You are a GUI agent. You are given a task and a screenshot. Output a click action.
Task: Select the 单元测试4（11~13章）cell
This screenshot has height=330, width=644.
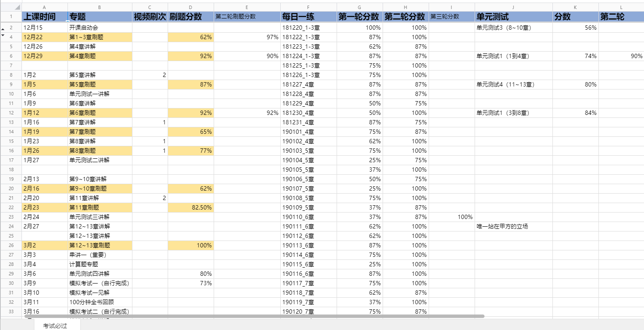click(x=513, y=84)
